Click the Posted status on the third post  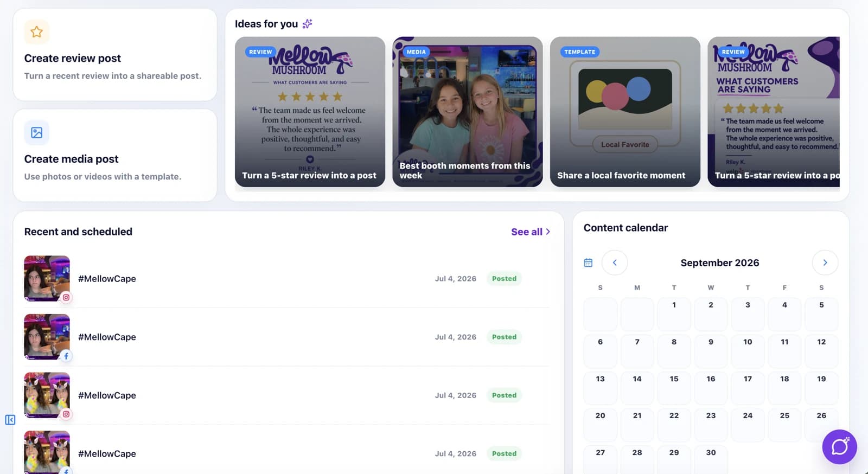click(x=504, y=395)
